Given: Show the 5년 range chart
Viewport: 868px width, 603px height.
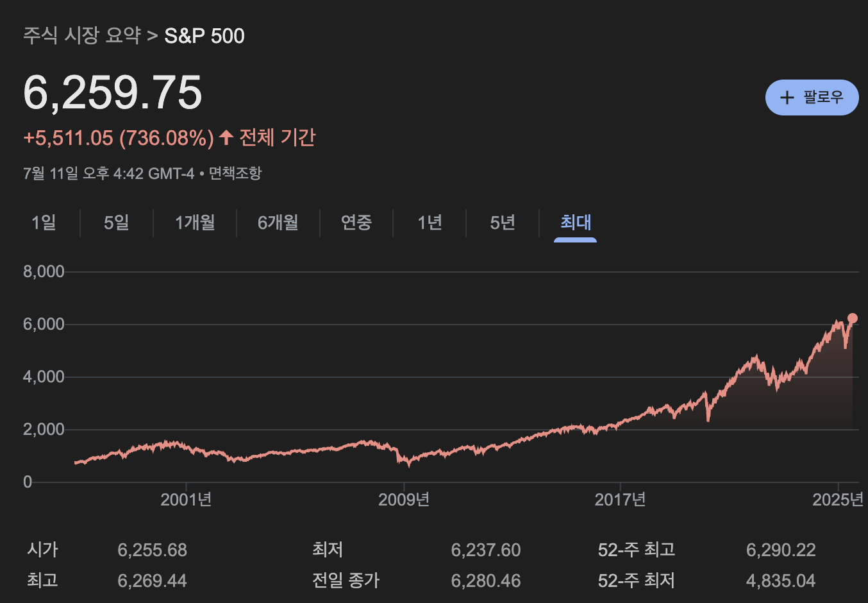Looking at the screenshot, I should [x=503, y=223].
